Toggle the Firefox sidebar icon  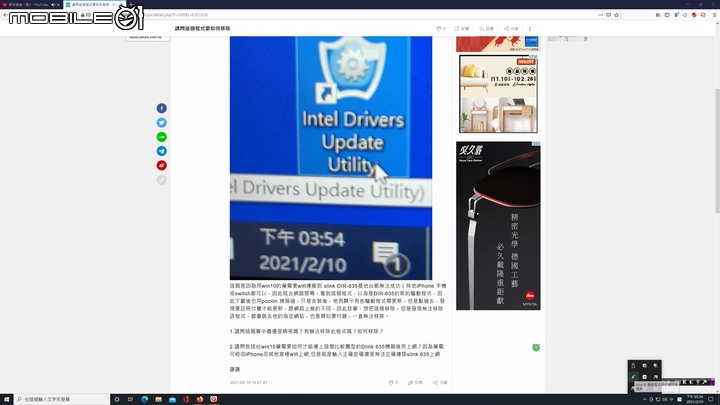tap(667, 15)
